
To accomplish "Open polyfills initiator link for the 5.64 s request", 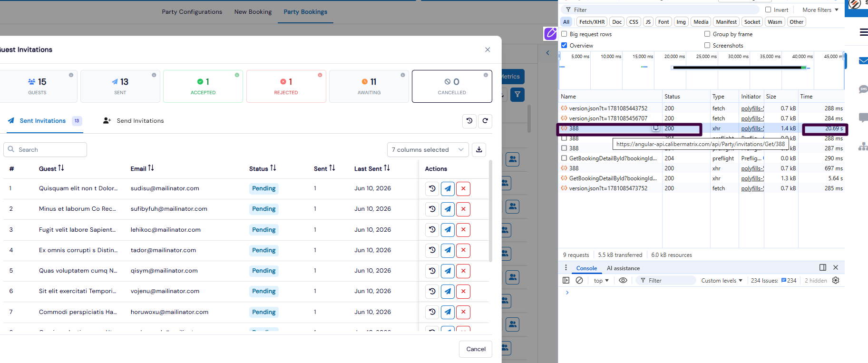I will point(752,178).
